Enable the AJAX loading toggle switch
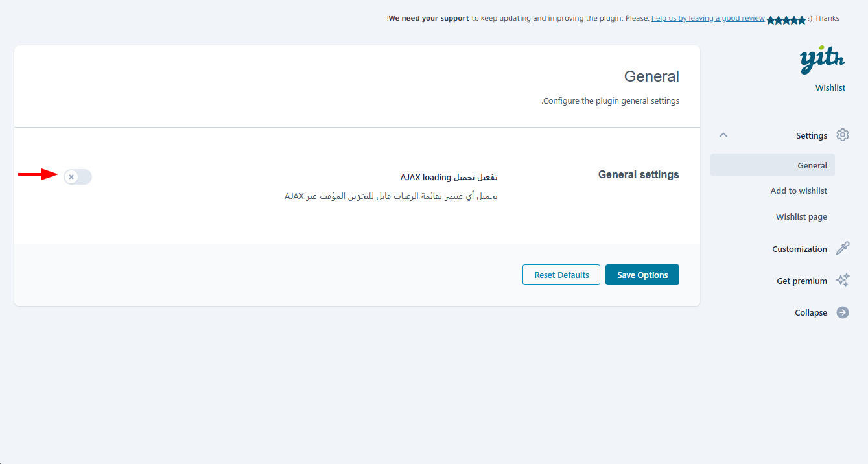Screen dimensions: 868x464 pyautogui.click(x=78, y=177)
